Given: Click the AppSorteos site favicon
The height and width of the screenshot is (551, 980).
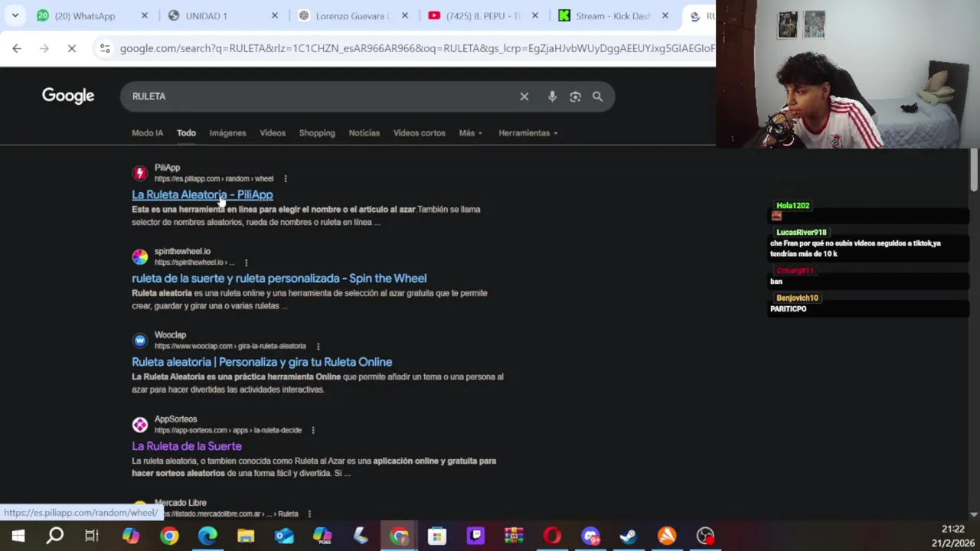Looking at the screenshot, I should point(139,425).
